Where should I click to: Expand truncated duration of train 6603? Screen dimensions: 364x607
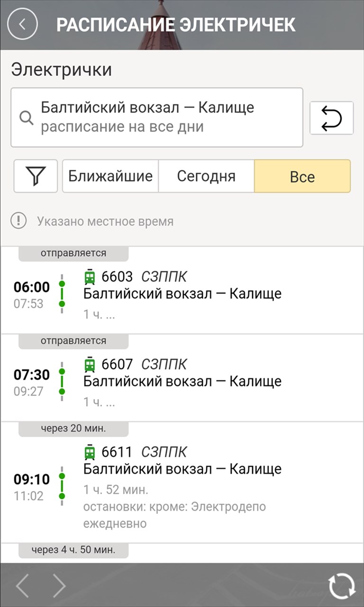(99, 314)
